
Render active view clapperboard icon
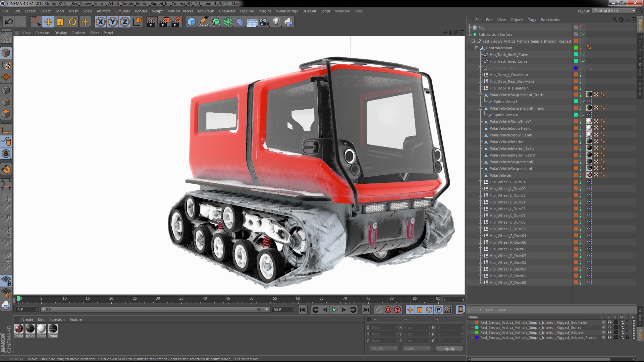coord(151,22)
